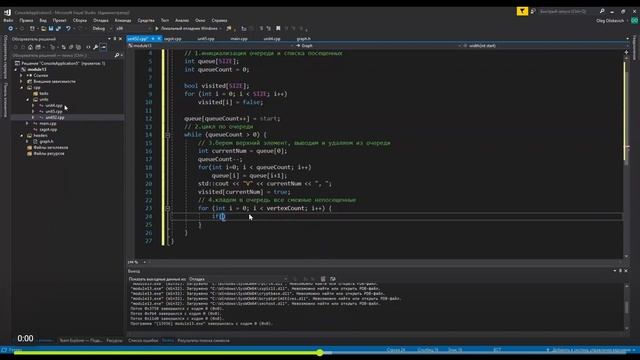
Task: Click the Navigate Backward toolbar button
Action: click(11, 29)
